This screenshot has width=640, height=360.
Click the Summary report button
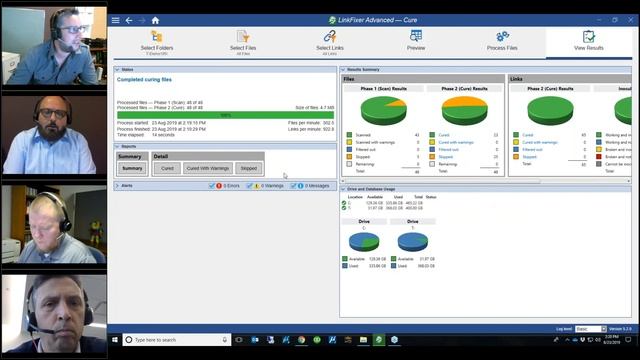tap(132, 168)
